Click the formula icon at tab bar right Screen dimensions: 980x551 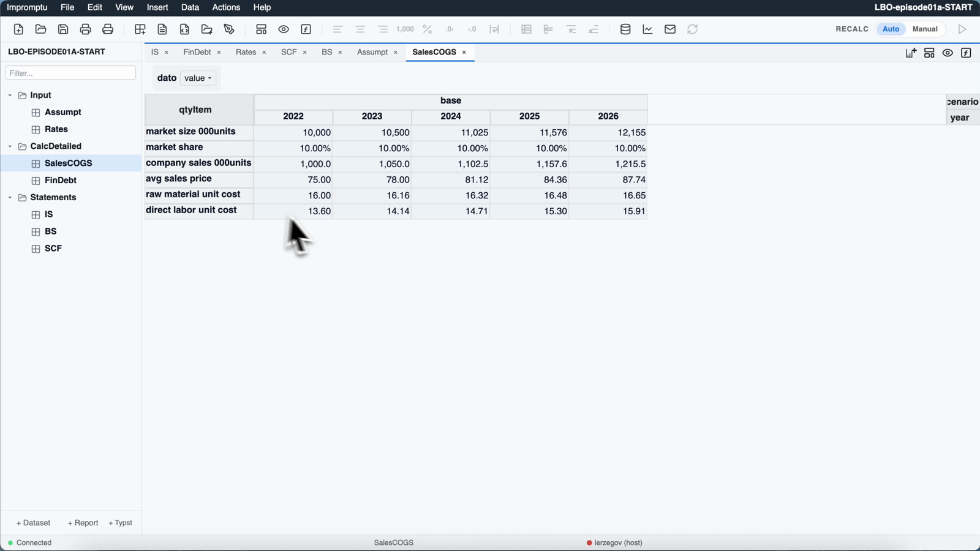pos(966,53)
